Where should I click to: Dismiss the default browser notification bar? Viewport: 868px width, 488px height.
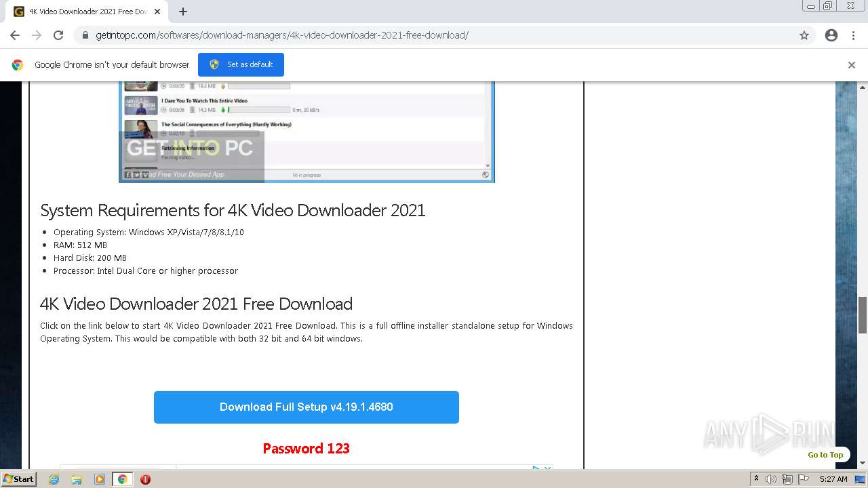point(852,65)
